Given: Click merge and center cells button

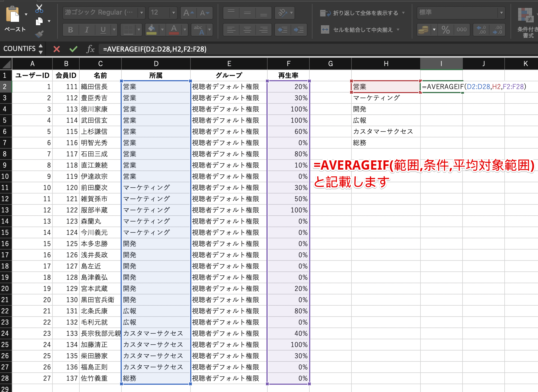Looking at the screenshot, I should pyautogui.click(x=357, y=29).
